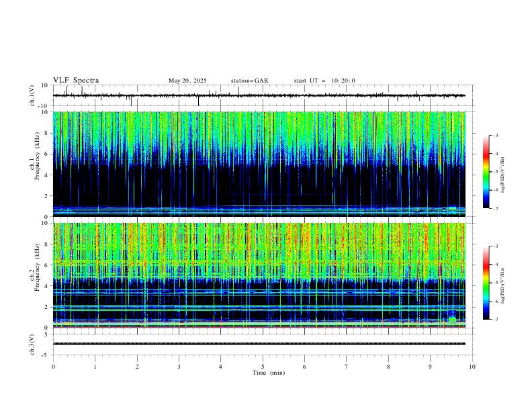
Task: Click the "-3" tick on upper colorbar
Action: click(495, 135)
